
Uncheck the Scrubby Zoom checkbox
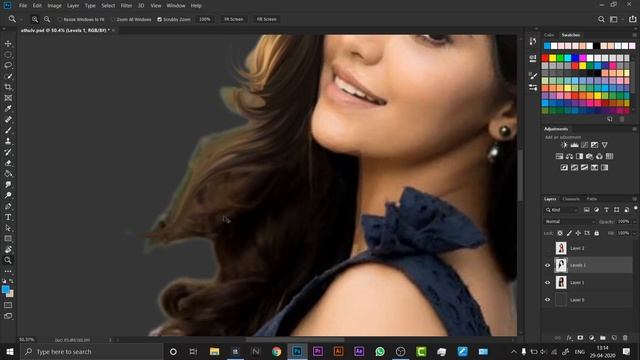[x=160, y=19]
